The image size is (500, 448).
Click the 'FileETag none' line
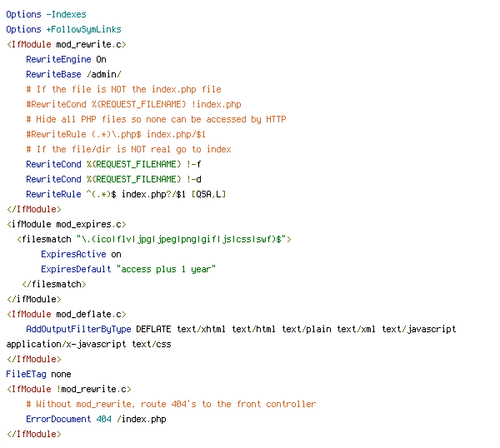point(38,374)
